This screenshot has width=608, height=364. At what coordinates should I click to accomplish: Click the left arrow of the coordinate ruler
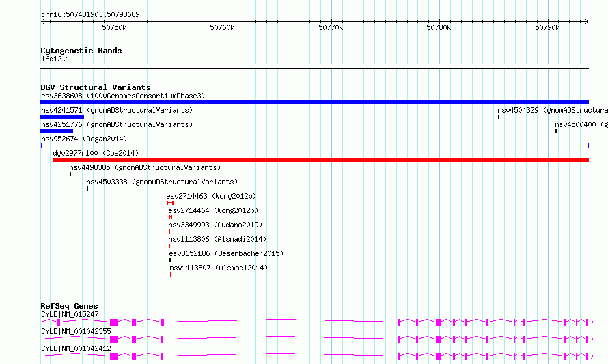point(42,21)
